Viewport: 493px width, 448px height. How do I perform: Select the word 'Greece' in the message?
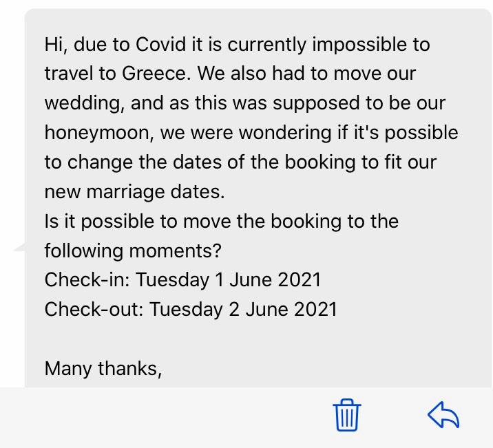(x=156, y=74)
